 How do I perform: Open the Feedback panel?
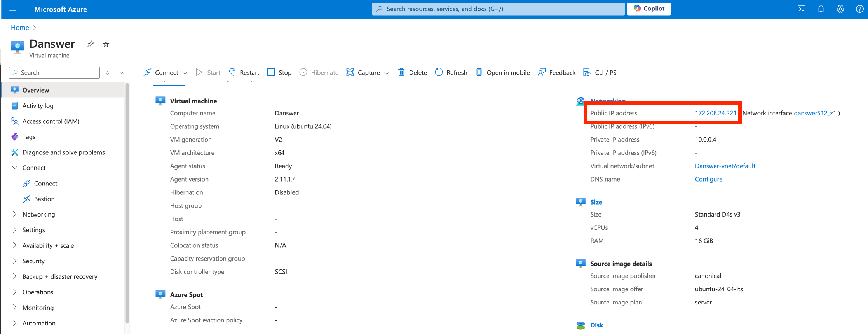557,72
